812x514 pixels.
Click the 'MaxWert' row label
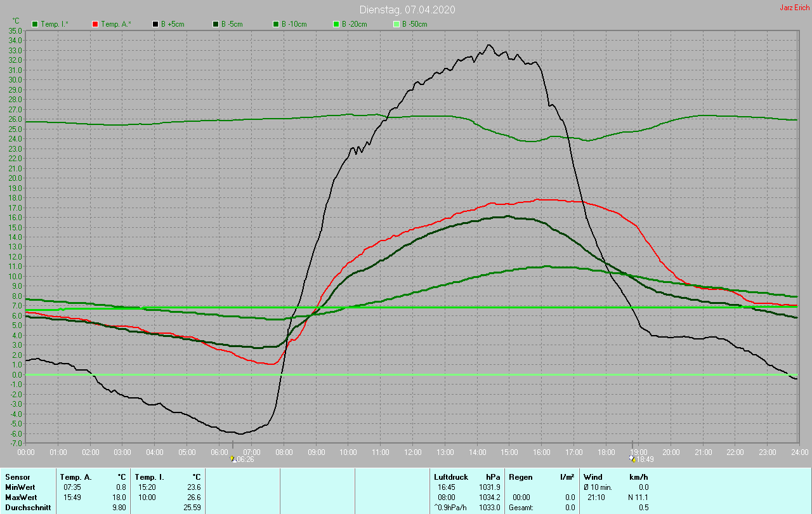click(x=20, y=497)
